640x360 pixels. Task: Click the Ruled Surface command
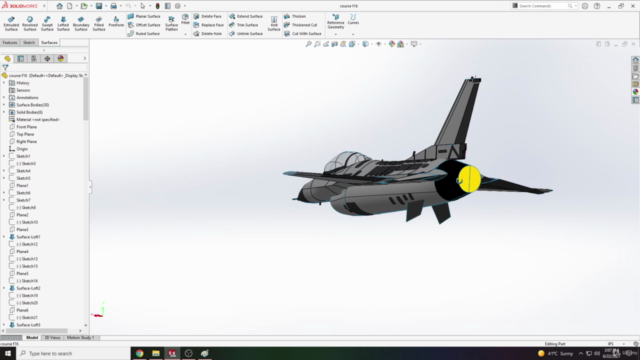144,33
